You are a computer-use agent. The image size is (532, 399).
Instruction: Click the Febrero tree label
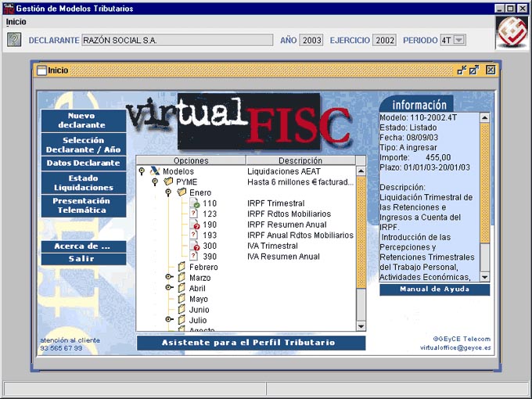pyautogui.click(x=203, y=267)
